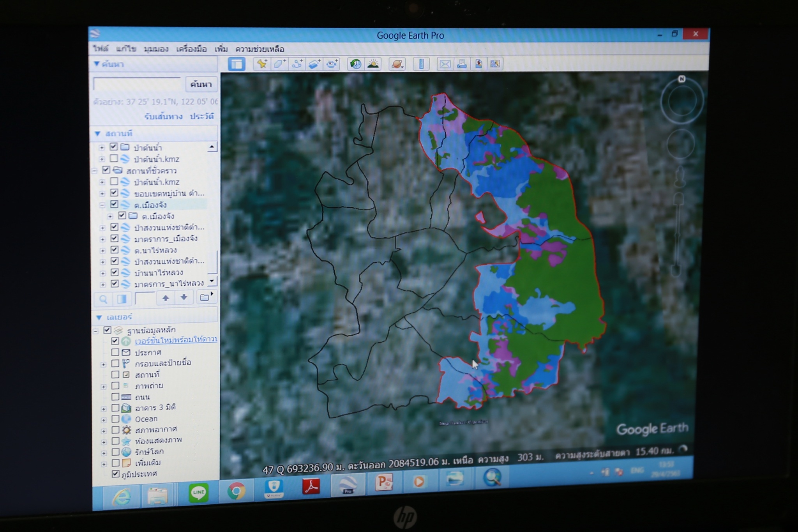The width and height of the screenshot is (798, 532).
Task: Click the magnifier search icon under Places
Action: 103,299
